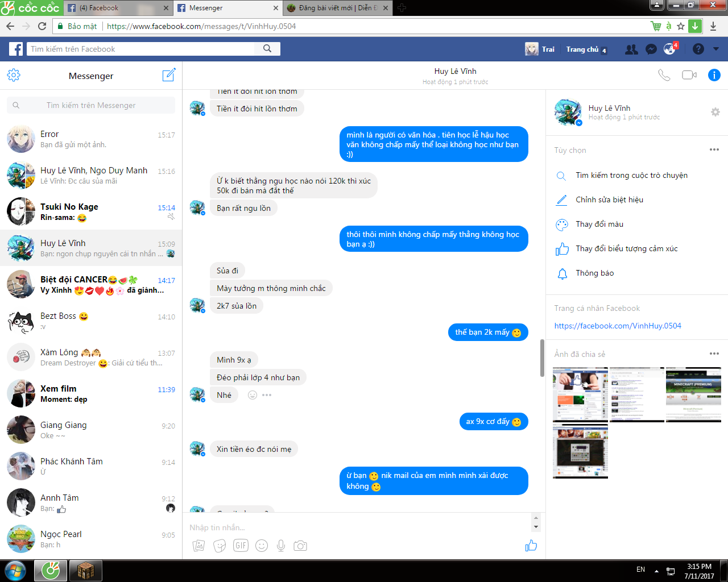Bookmark this page with the star
The height and width of the screenshot is (582, 728).
681,26
